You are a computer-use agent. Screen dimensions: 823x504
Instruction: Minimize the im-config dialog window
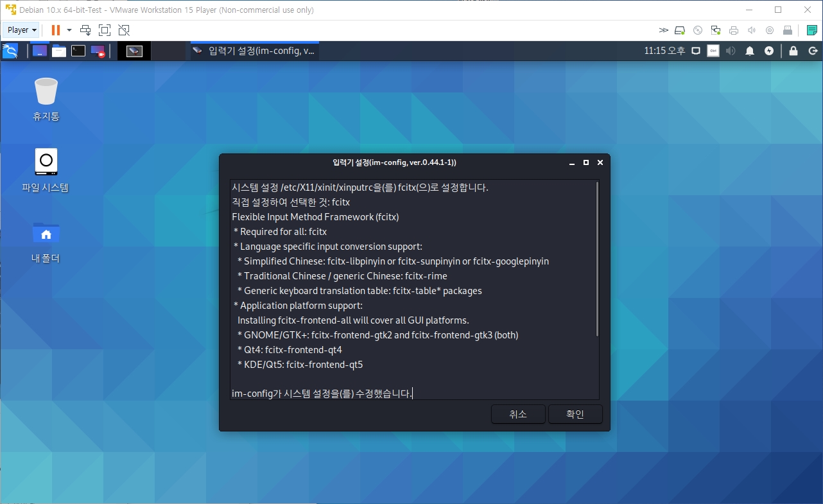click(572, 163)
